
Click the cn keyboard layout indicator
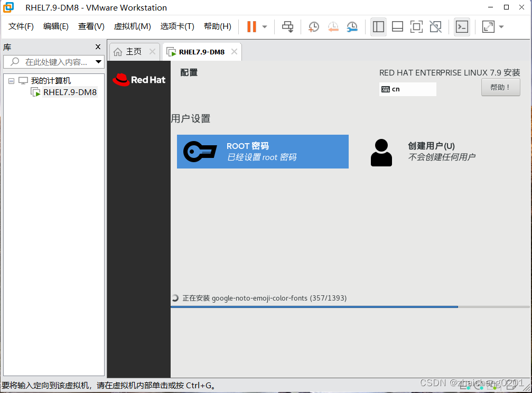tap(407, 89)
